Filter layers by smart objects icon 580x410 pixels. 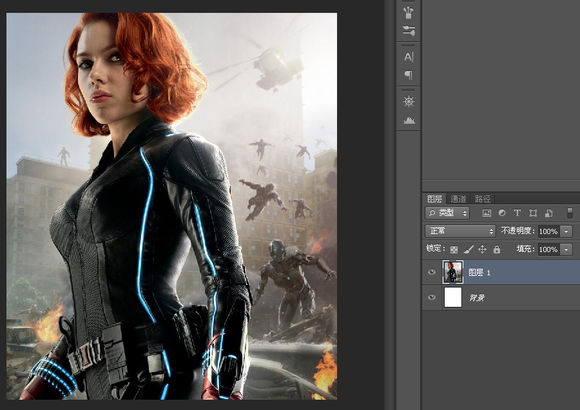548,213
